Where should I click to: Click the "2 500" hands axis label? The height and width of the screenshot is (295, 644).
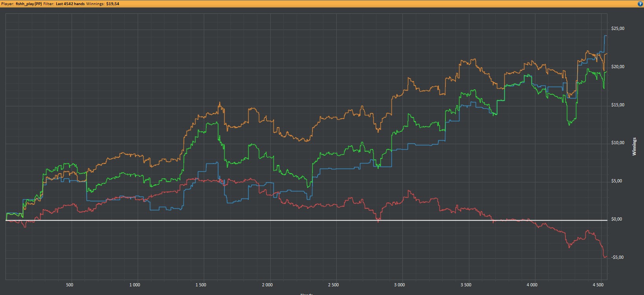pyautogui.click(x=333, y=285)
